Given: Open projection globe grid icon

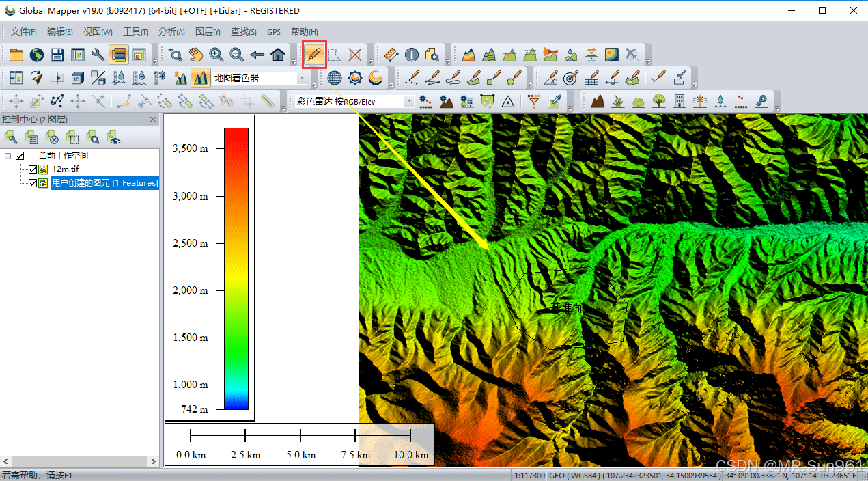Looking at the screenshot, I should (x=335, y=78).
